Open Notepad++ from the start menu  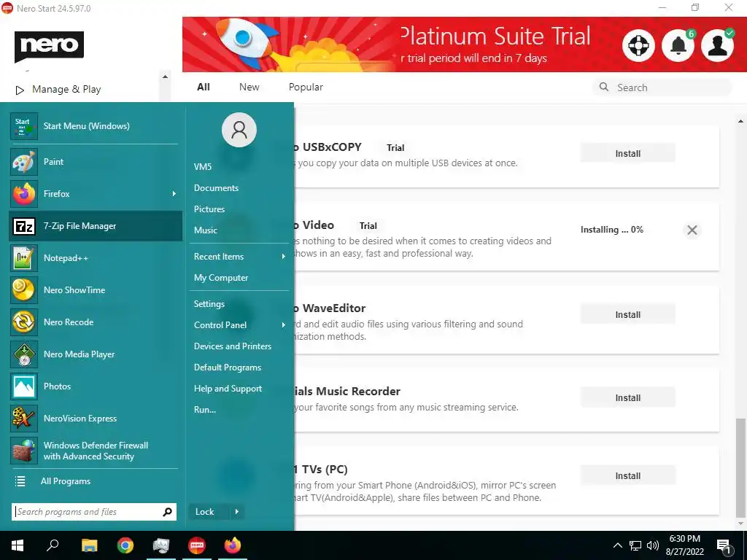coord(96,258)
